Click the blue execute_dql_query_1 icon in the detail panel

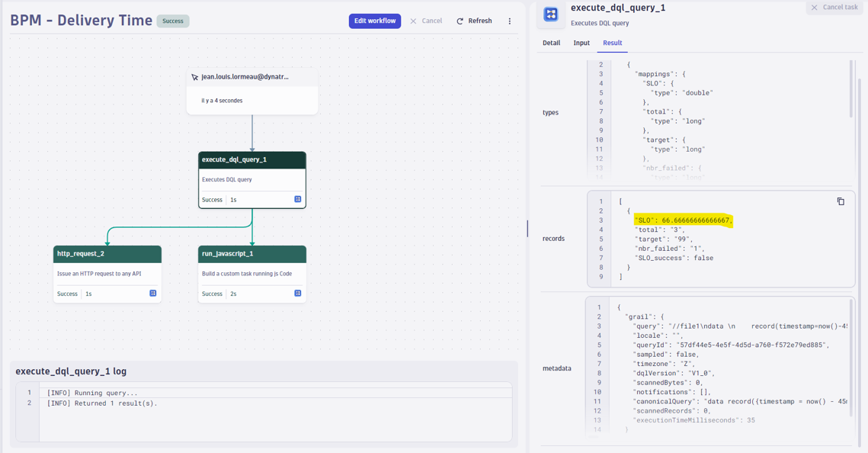click(x=551, y=14)
